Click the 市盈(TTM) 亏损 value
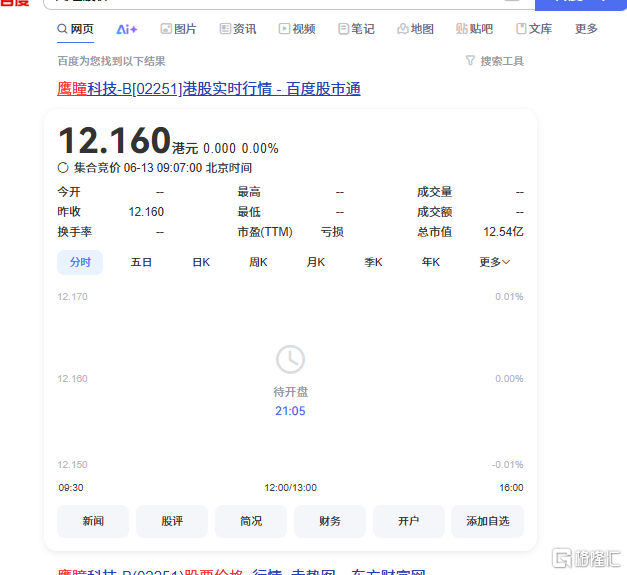Image resolution: width=627 pixels, height=575 pixels. (332, 232)
